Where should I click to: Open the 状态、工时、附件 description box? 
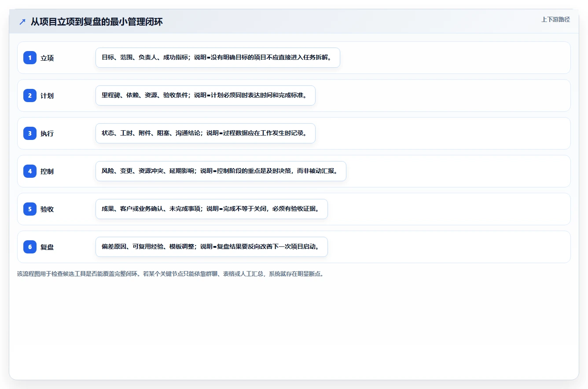pos(206,133)
